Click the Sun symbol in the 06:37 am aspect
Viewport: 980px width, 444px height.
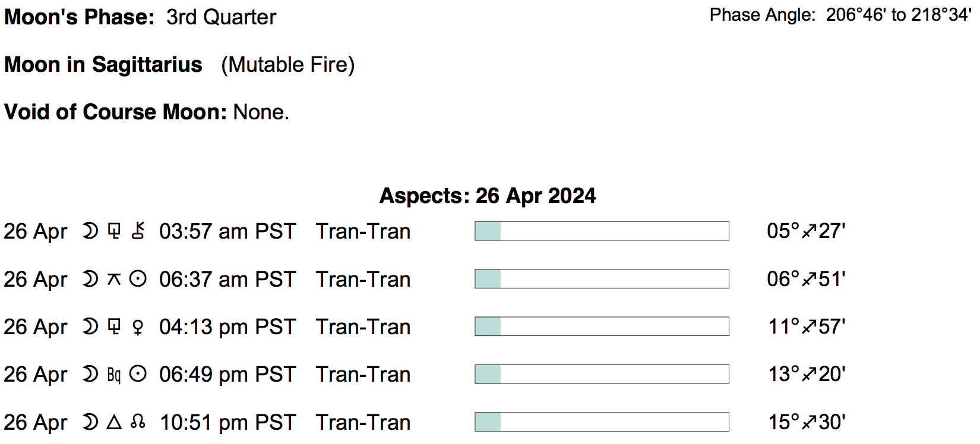pos(138,279)
